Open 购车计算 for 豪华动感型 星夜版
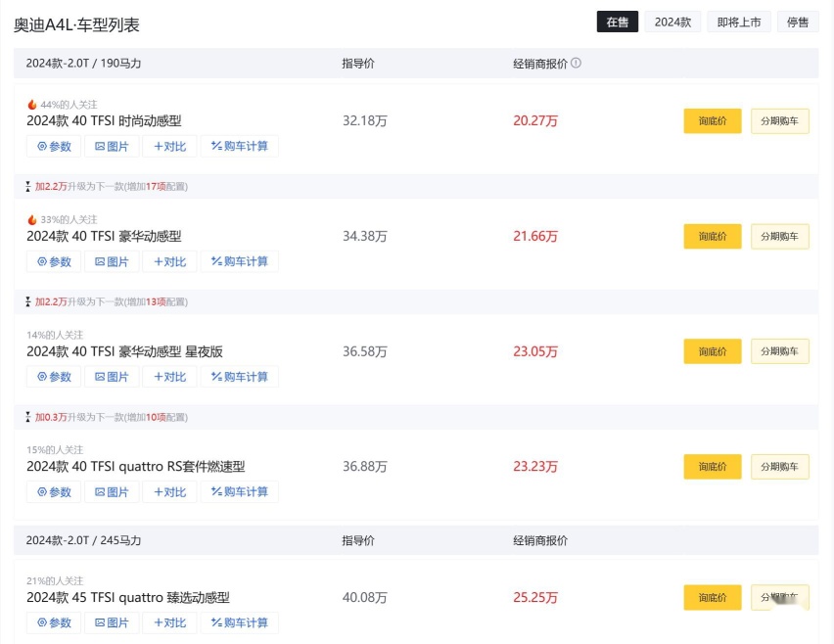The width and height of the screenshot is (834, 644). pos(240,377)
